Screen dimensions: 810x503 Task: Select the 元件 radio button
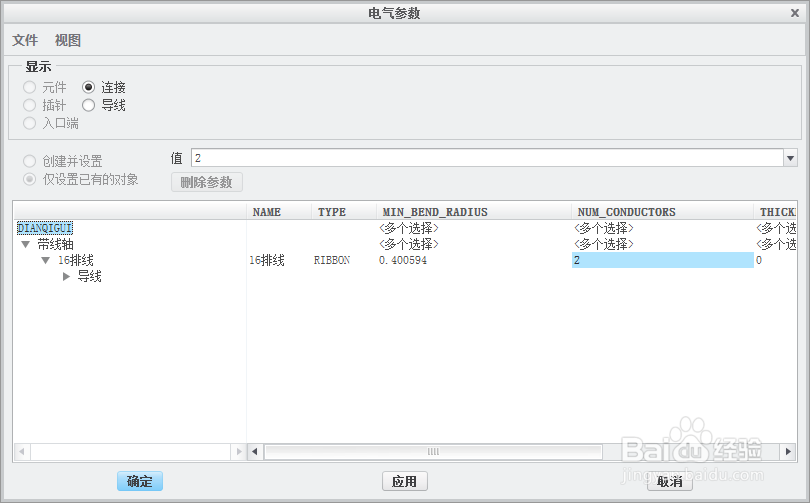[x=29, y=87]
